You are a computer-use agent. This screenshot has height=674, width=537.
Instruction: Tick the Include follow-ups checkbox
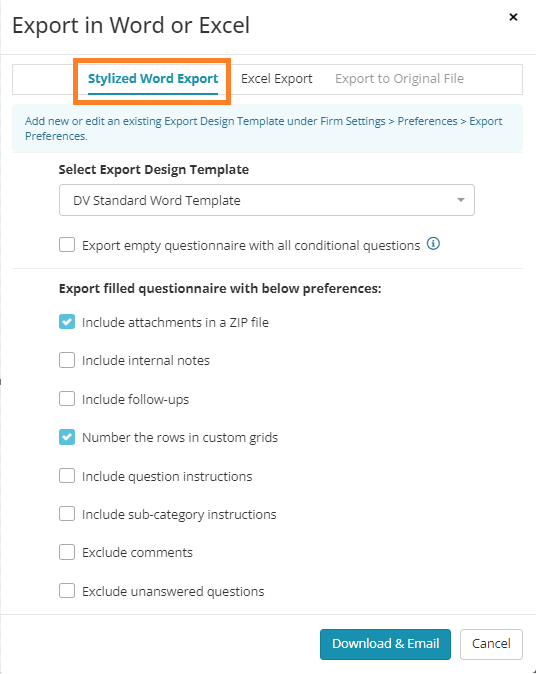point(67,399)
